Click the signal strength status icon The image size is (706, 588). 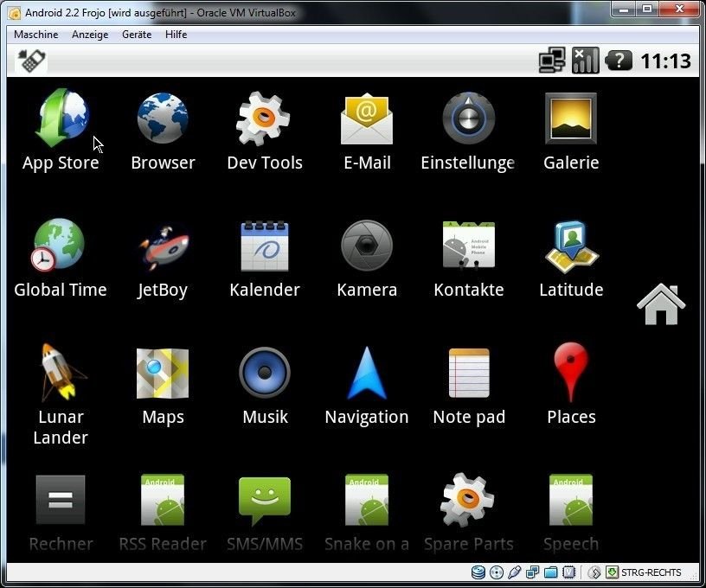(586, 61)
